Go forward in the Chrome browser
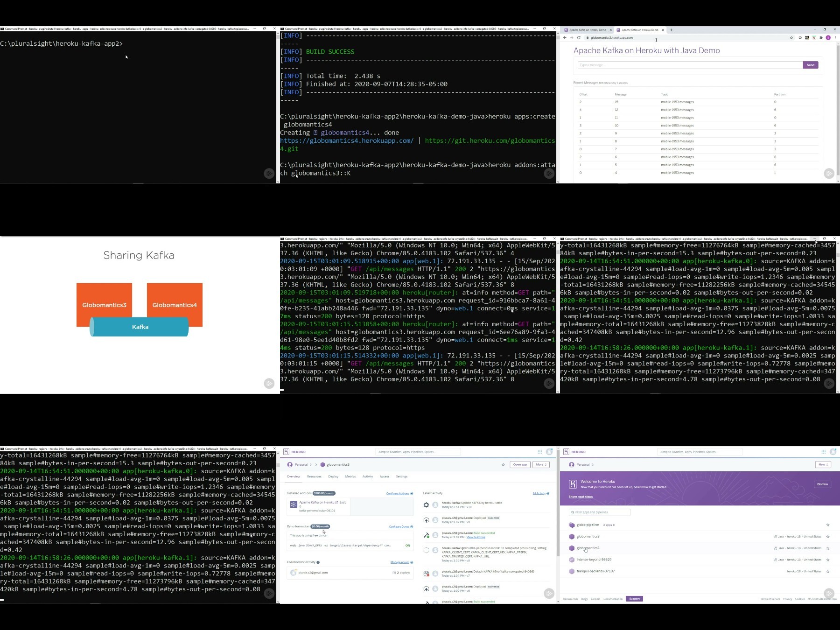840x630 pixels. point(572,38)
